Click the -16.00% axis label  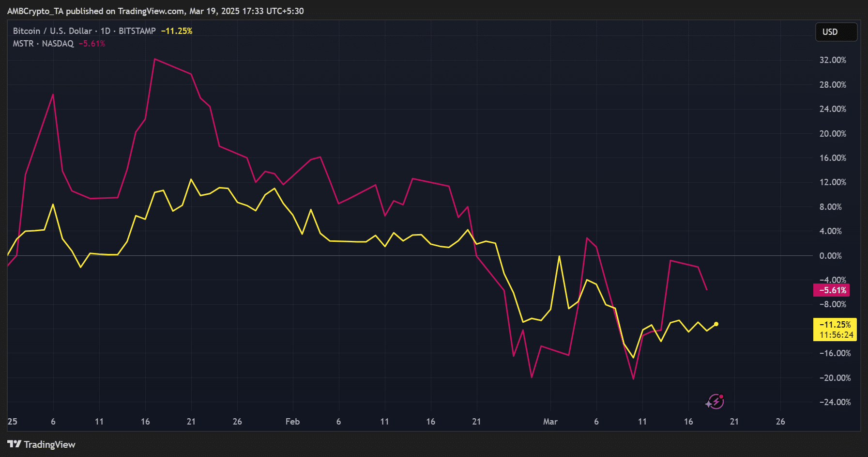coord(835,353)
